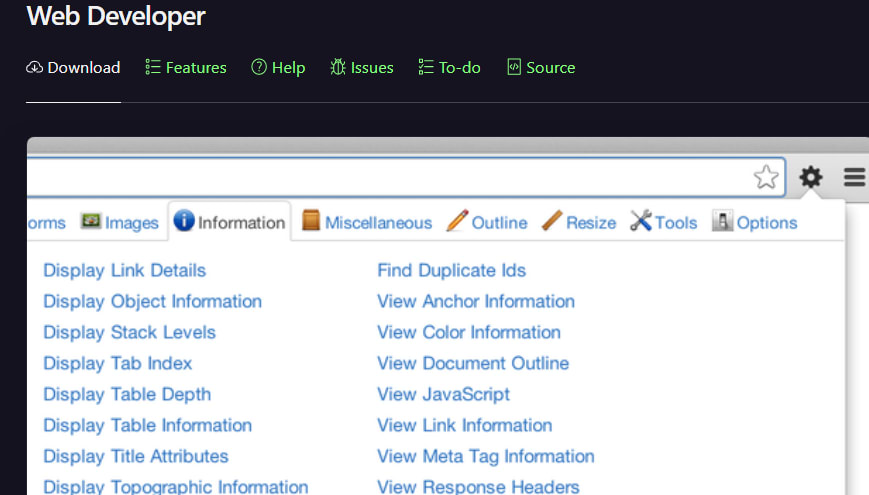Click the Outline pencil icon

point(457,221)
